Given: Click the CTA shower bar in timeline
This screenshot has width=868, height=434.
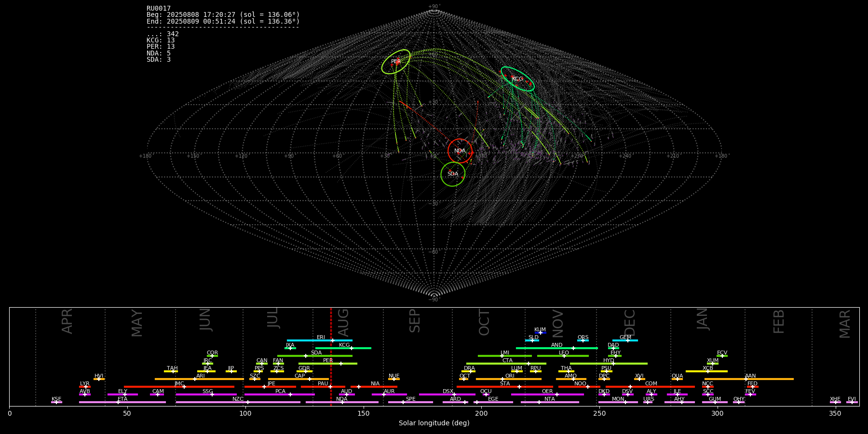Looking at the screenshot, I should pyautogui.click(x=506, y=364).
